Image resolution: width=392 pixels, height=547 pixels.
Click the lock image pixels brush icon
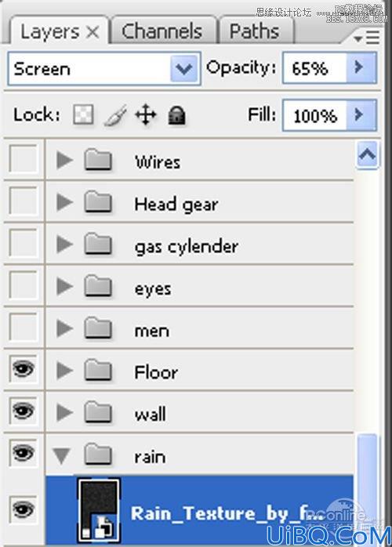(x=115, y=115)
